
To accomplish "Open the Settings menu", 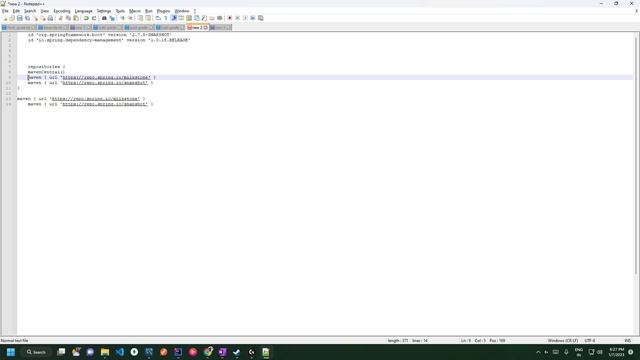I will (104, 11).
